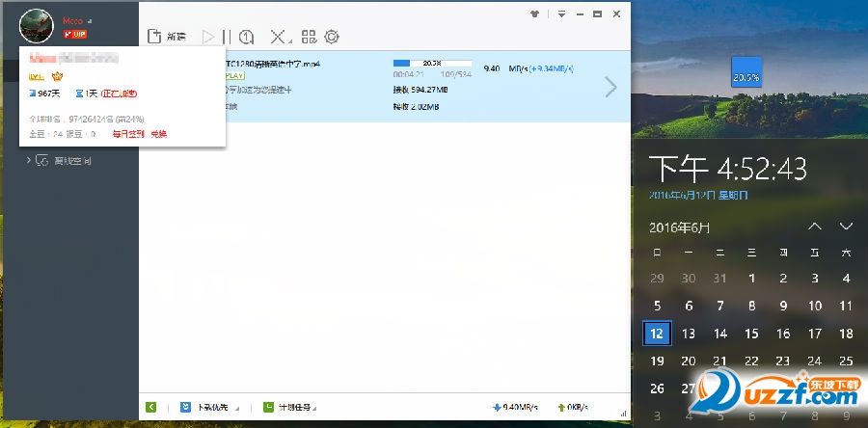868x428 pixels.
Task: Expand the 离线空间 offline space tree item
Action: click(x=30, y=160)
